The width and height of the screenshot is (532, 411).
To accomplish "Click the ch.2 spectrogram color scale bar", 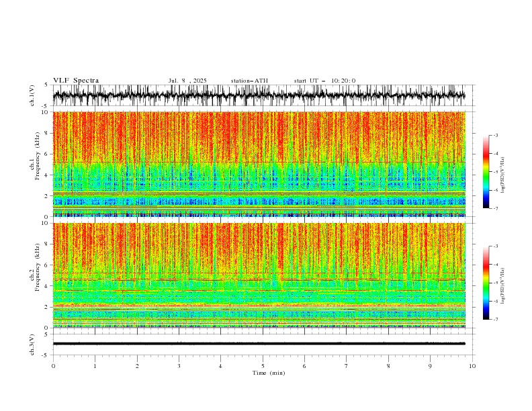I will (486, 283).
